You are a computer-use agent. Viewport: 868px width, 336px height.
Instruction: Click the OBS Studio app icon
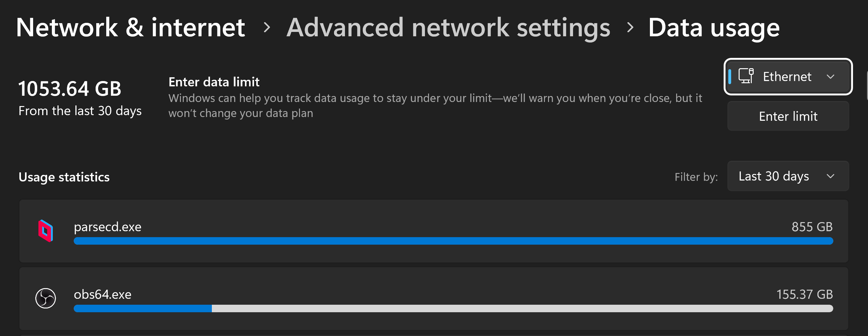tap(46, 298)
